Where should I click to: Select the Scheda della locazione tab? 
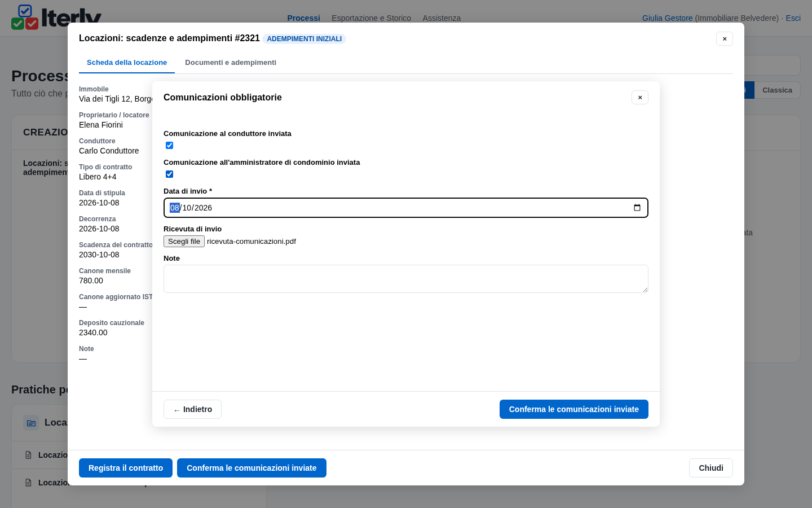pyautogui.click(x=127, y=63)
